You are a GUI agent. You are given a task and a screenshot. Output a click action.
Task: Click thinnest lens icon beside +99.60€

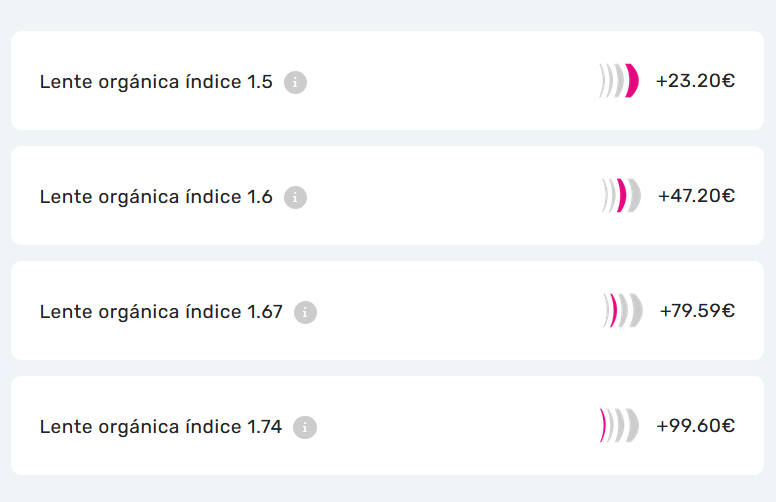[619, 425]
